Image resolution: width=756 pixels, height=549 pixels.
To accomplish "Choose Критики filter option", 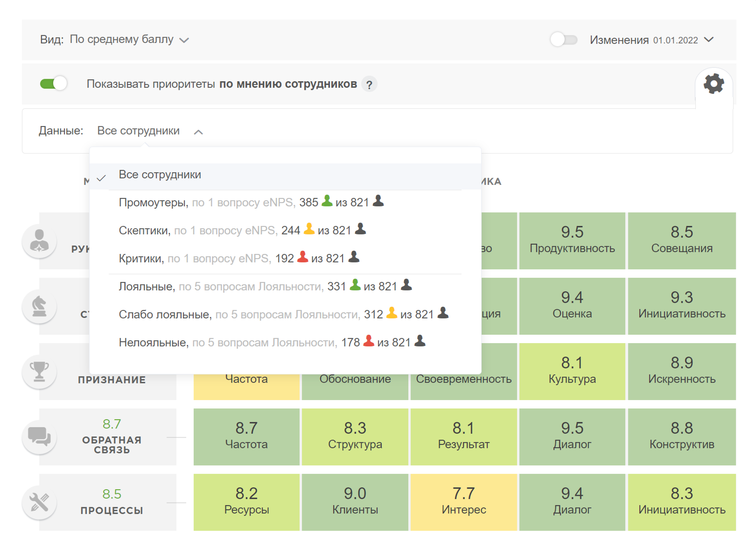I will [285, 258].
